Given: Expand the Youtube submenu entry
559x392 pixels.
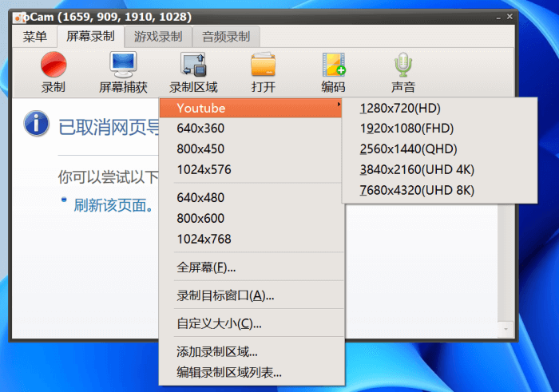Looking at the screenshot, I should click(251, 108).
